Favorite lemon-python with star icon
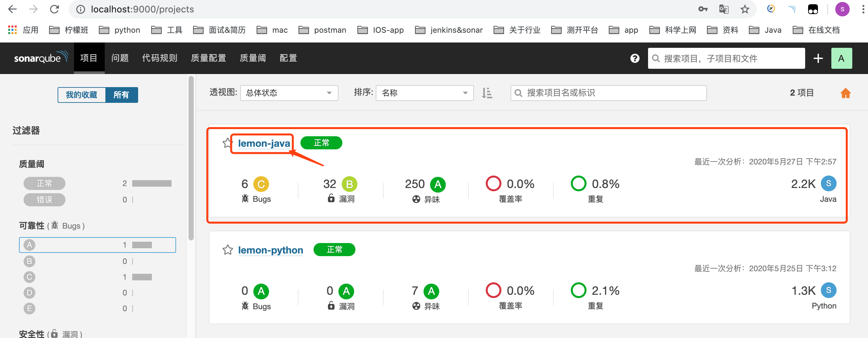Viewport: 868px width, 338px height. (227, 250)
